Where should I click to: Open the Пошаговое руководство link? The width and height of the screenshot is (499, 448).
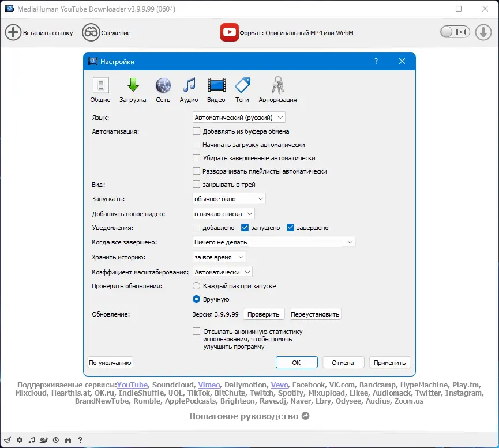pos(243,416)
